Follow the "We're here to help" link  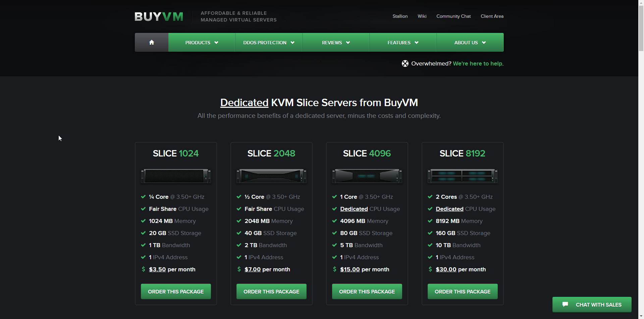pyautogui.click(x=478, y=63)
